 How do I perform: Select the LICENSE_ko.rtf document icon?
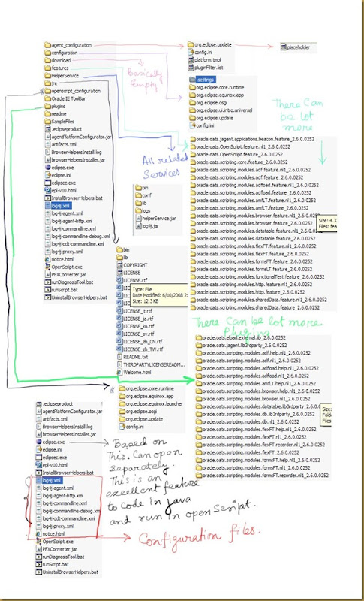[119, 326]
